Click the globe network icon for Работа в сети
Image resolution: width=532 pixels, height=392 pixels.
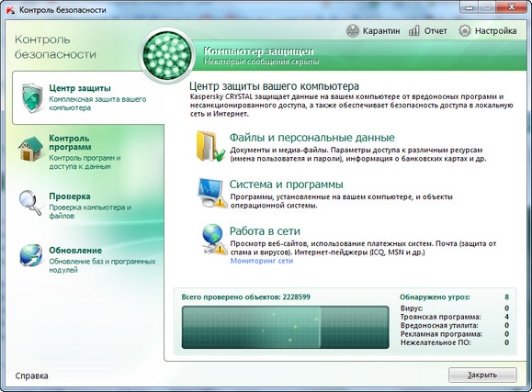[214, 239]
